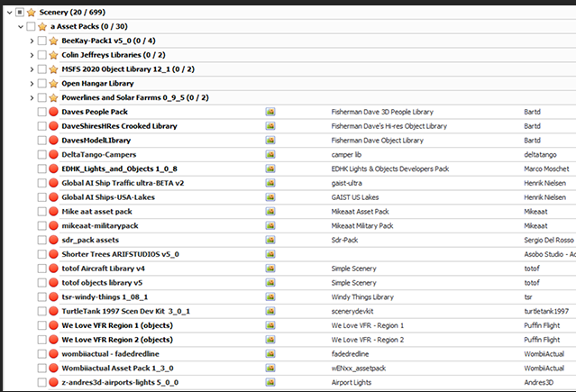Click the red status dot for Global AI Ship Traffic ultra-BETA
This screenshot has width=576, height=392.
point(53,183)
